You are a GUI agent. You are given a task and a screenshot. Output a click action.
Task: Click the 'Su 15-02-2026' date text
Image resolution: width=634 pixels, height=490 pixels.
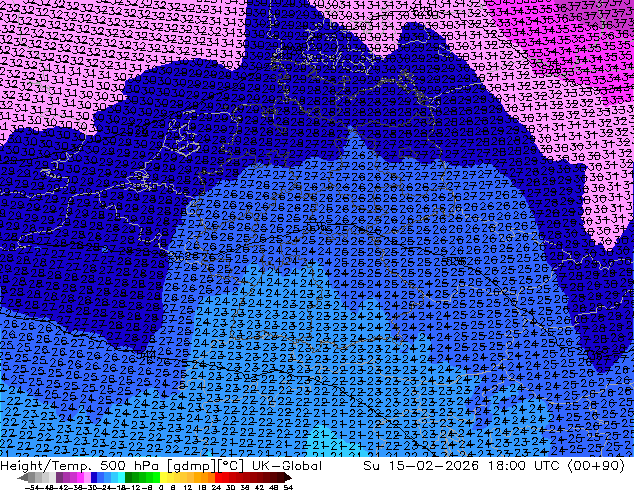(421, 466)
